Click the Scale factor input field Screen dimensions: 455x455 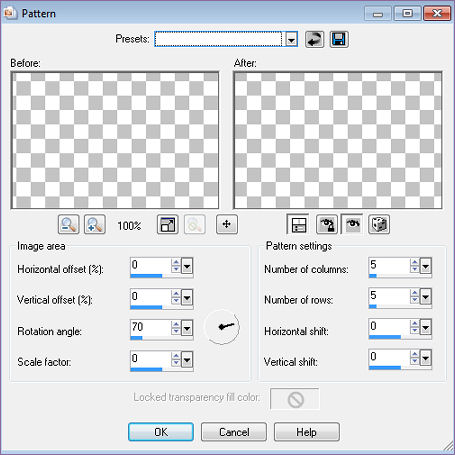pos(150,359)
